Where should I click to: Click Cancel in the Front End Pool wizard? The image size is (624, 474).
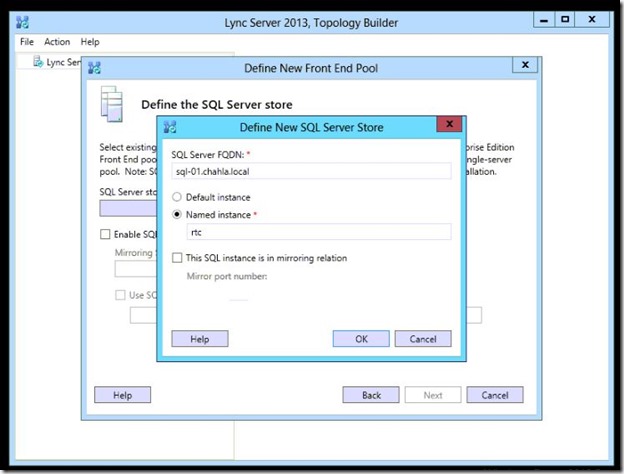click(x=495, y=395)
